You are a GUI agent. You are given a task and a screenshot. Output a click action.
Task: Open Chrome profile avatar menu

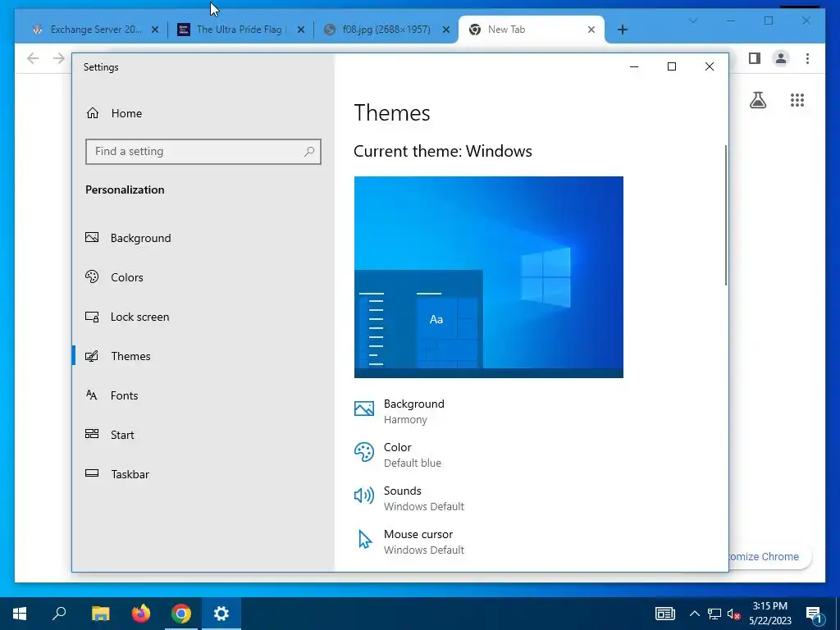point(781,58)
